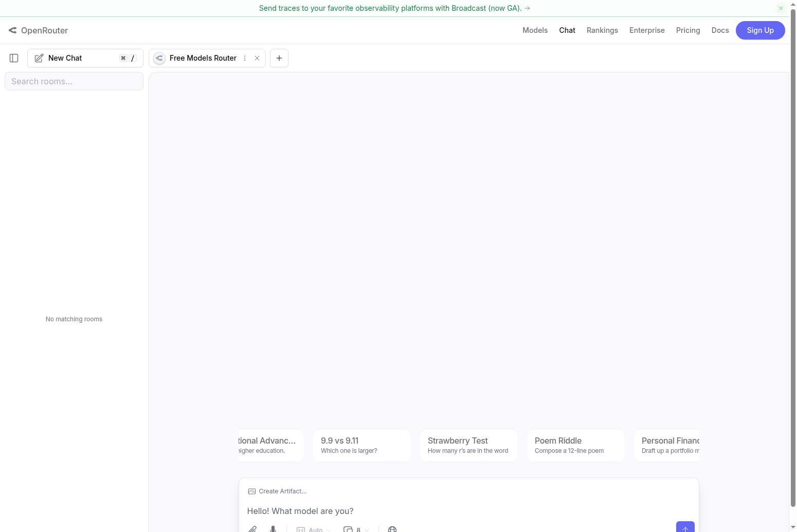797x532 pixels.
Task: Open the Broadcast announcement link
Action: click(394, 8)
